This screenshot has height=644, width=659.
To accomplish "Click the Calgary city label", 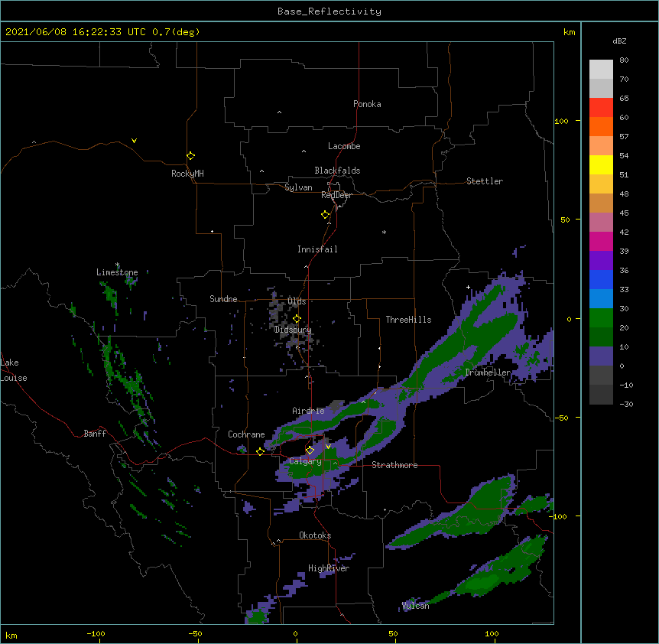I will (305, 461).
